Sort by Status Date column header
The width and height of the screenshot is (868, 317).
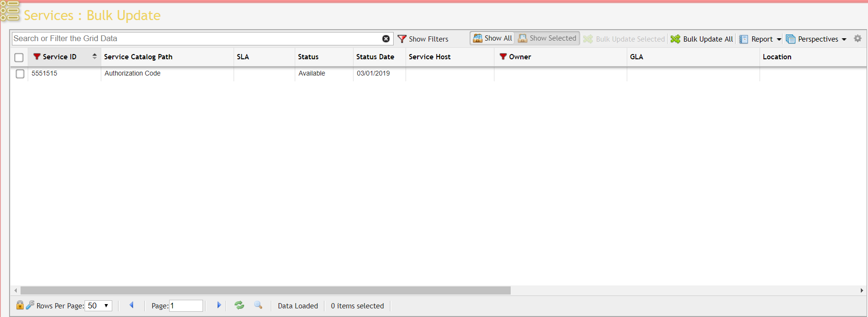pos(379,57)
